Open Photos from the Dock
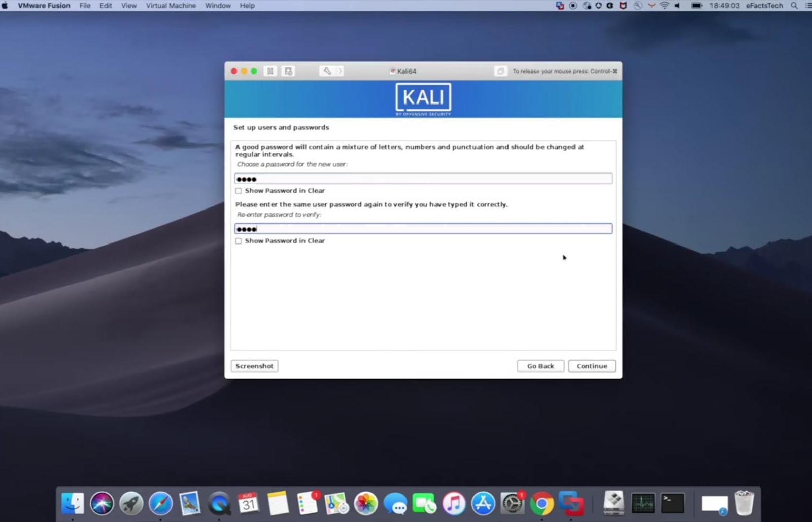The width and height of the screenshot is (812, 522). pyautogui.click(x=366, y=503)
